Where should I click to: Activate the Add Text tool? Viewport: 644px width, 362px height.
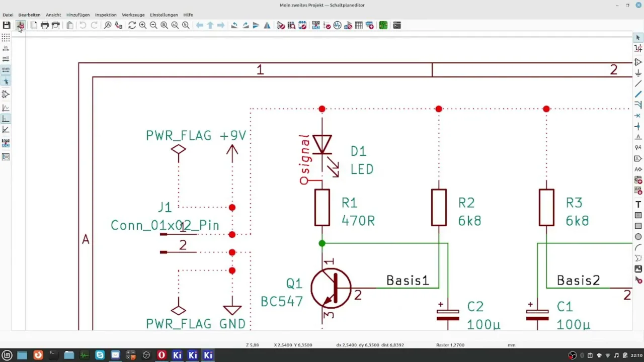(x=638, y=205)
